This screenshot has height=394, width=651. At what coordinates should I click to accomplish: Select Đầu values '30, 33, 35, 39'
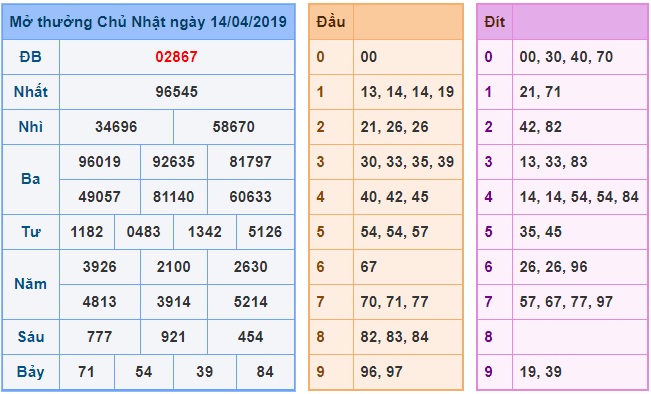click(x=407, y=162)
